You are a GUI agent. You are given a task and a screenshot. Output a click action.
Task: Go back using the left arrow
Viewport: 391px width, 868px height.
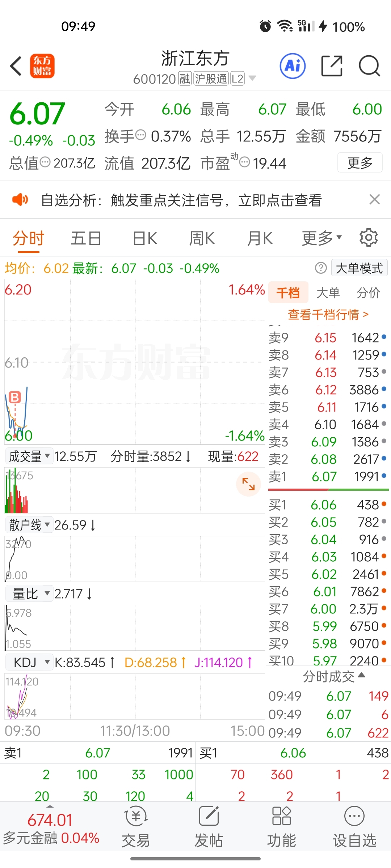(x=16, y=66)
